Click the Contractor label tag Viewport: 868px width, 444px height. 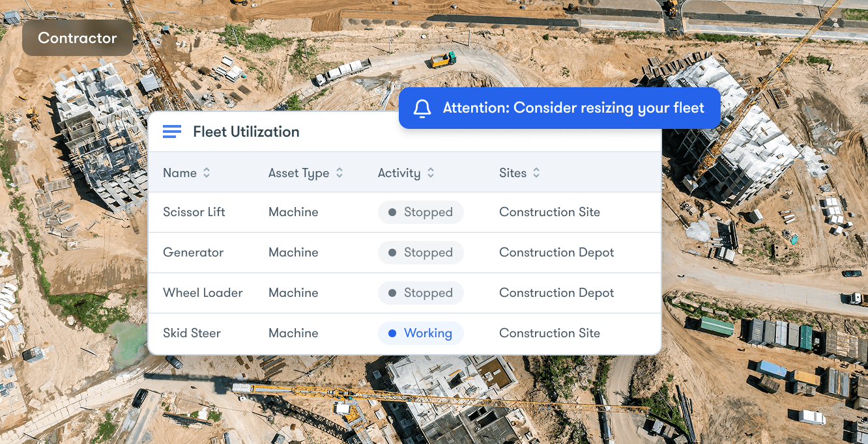click(78, 37)
